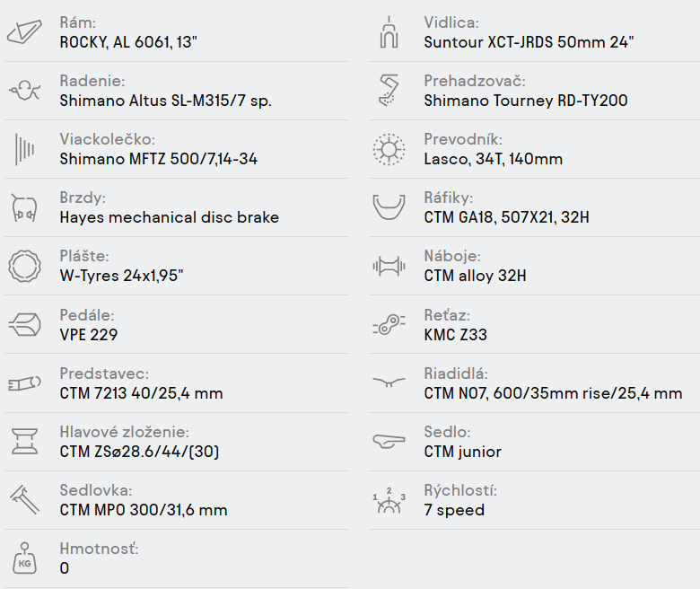Image resolution: width=700 pixels, height=589 pixels.
Task: Click the hub icon beside Náboje
Action: [x=389, y=266]
